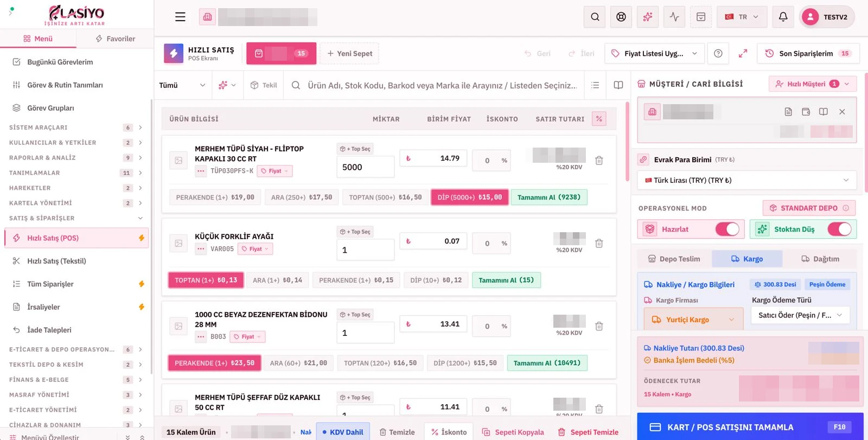Open customer document icon
The width and height of the screenshot is (868, 440).
click(788, 112)
